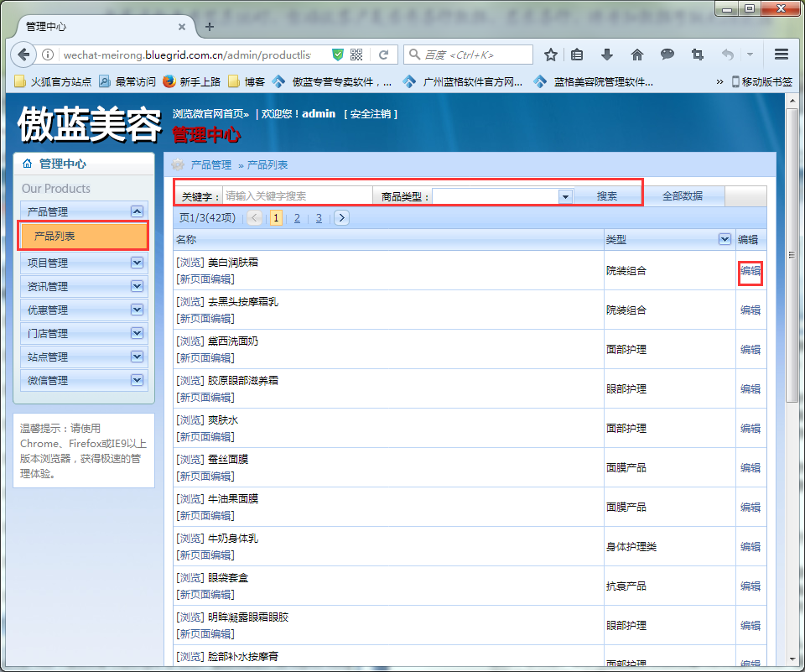The height and width of the screenshot is (672, 805).
Task: Expand the 项目管理 sidebar section
Action: click(x=137, y=265)
